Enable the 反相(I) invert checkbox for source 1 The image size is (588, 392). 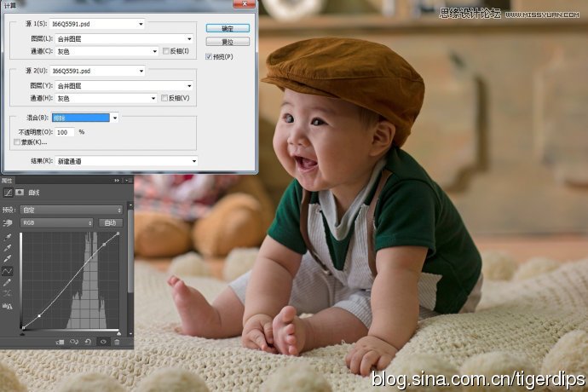pos(165,51)
